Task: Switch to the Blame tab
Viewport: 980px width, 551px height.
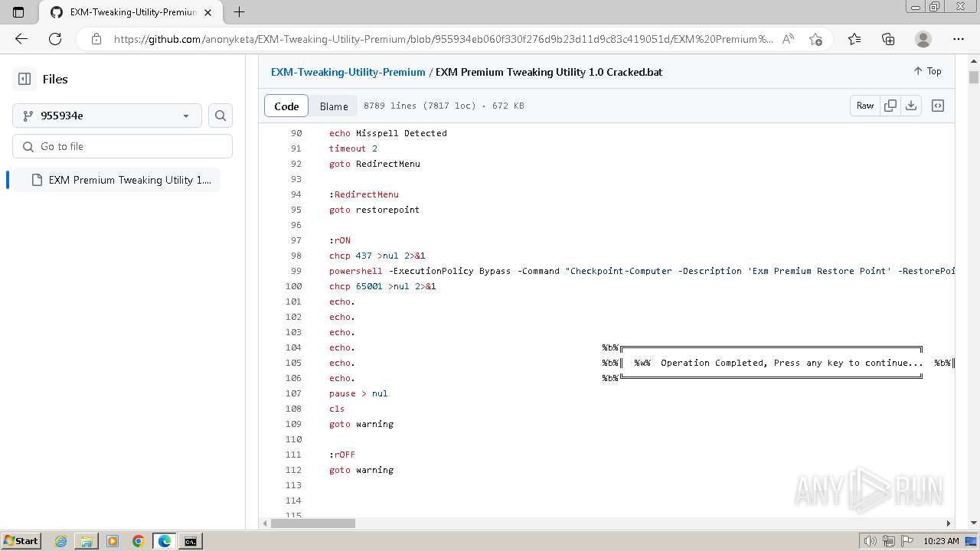Action: click(x=334, y=106)
